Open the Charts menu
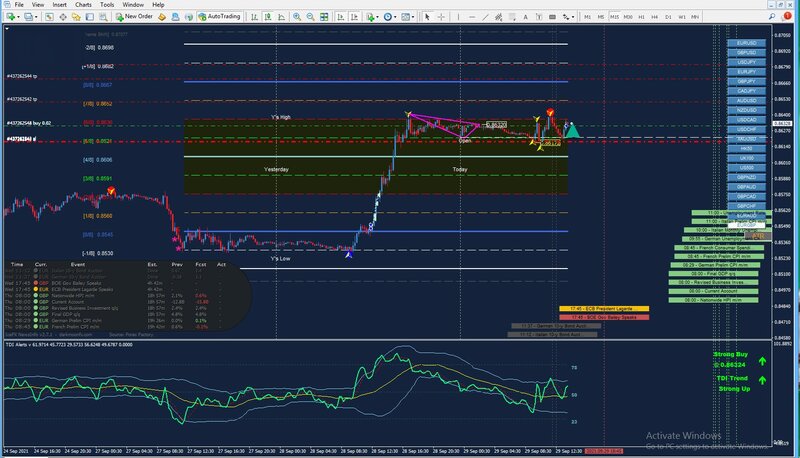 [x=83, y=5]
